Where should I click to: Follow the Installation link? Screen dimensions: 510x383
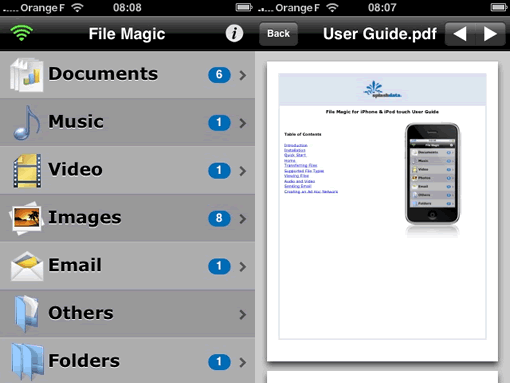pos(295,150)
